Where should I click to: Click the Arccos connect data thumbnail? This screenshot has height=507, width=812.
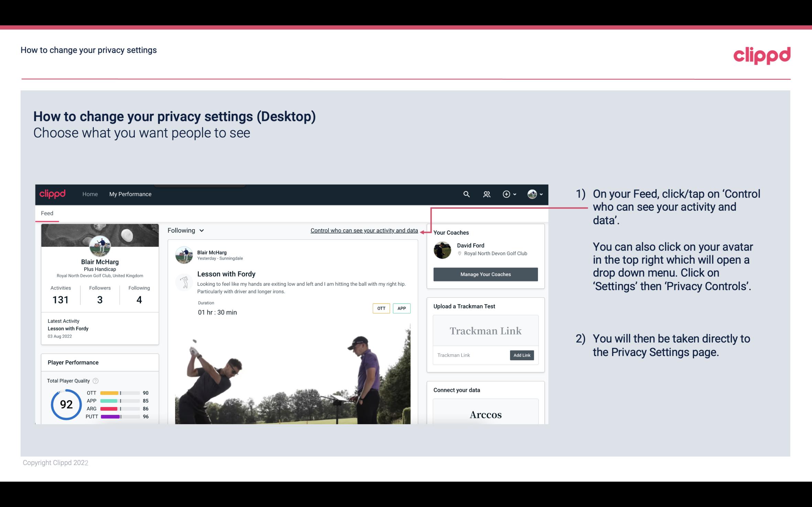[x=485, y=415]
